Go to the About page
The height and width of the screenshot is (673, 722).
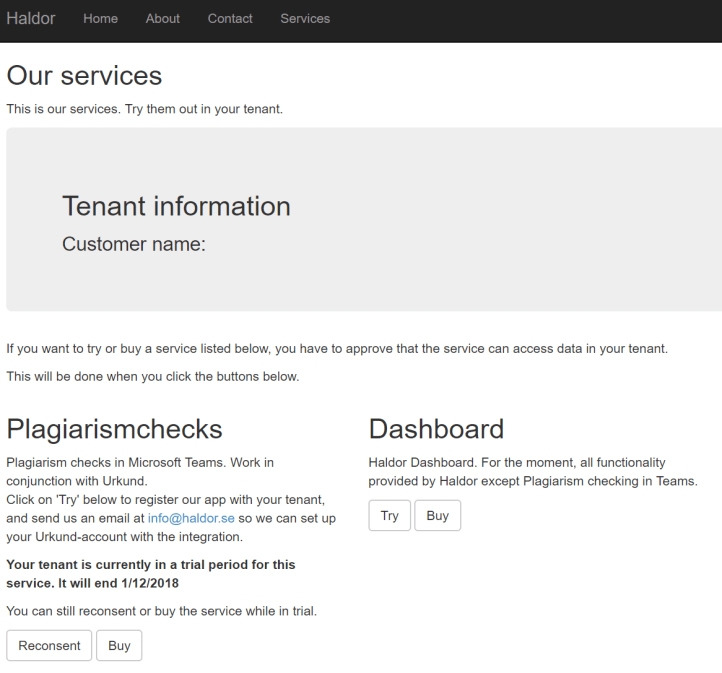[x=162, y=18]
